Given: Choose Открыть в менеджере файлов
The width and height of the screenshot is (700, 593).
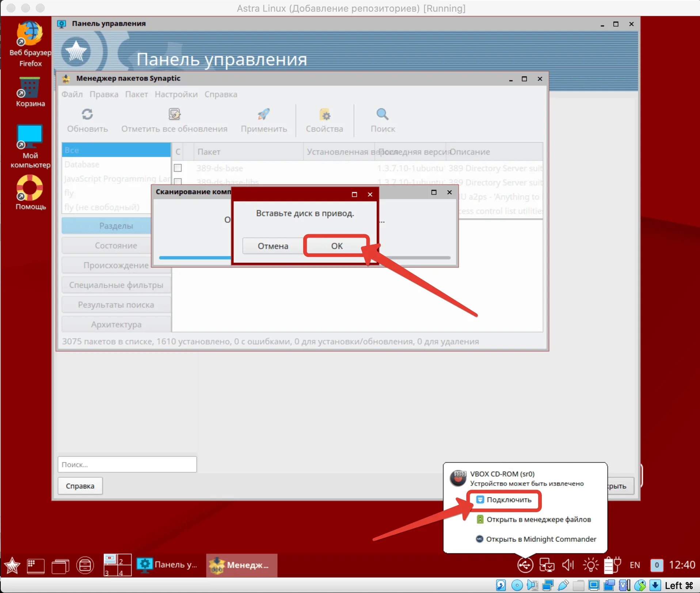Looking at the screenshot, I should pos(533,520).
